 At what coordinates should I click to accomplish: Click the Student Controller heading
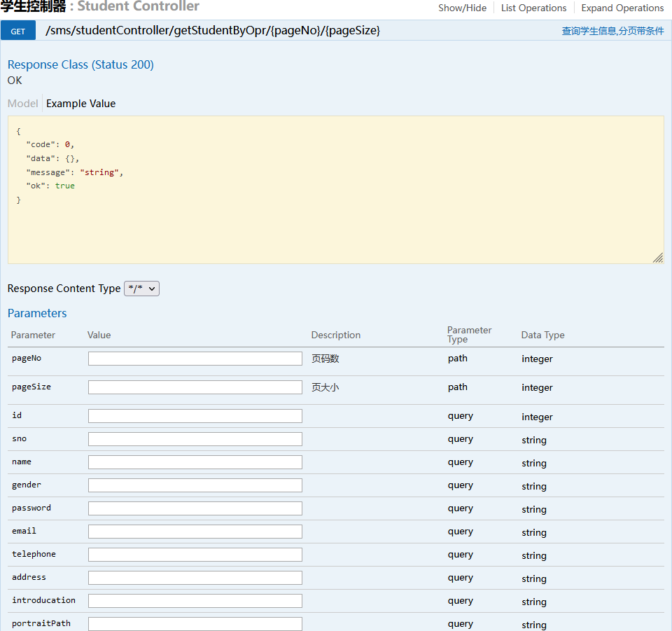coord(99,6)
